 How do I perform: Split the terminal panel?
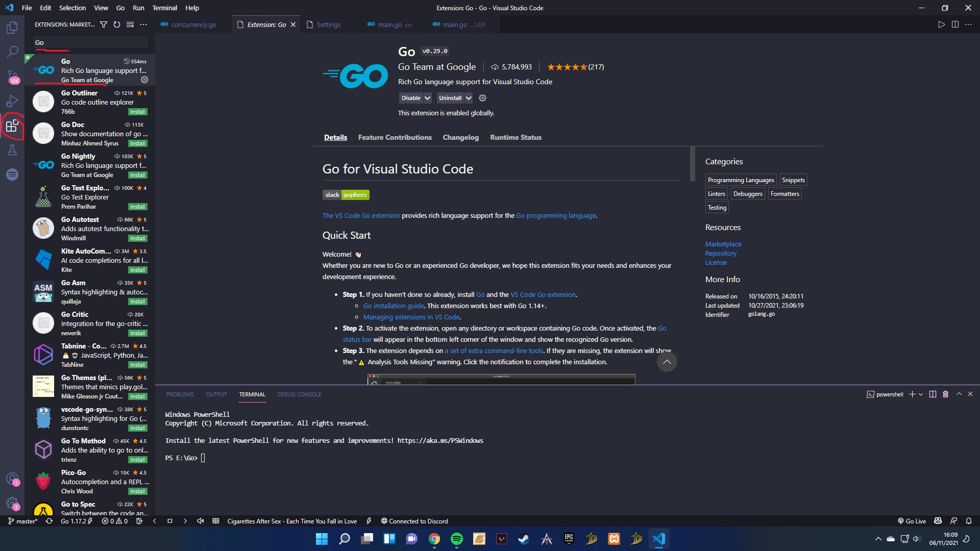933,394
